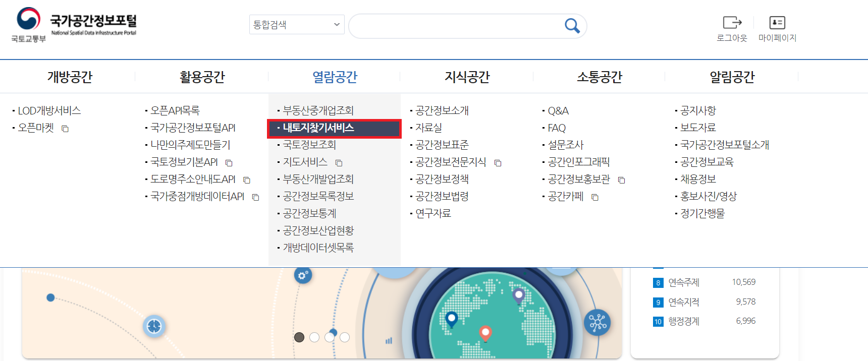This screenshot has height=361, width=868.
Task: Open the 지식공간 main menu
Action: 467,77
